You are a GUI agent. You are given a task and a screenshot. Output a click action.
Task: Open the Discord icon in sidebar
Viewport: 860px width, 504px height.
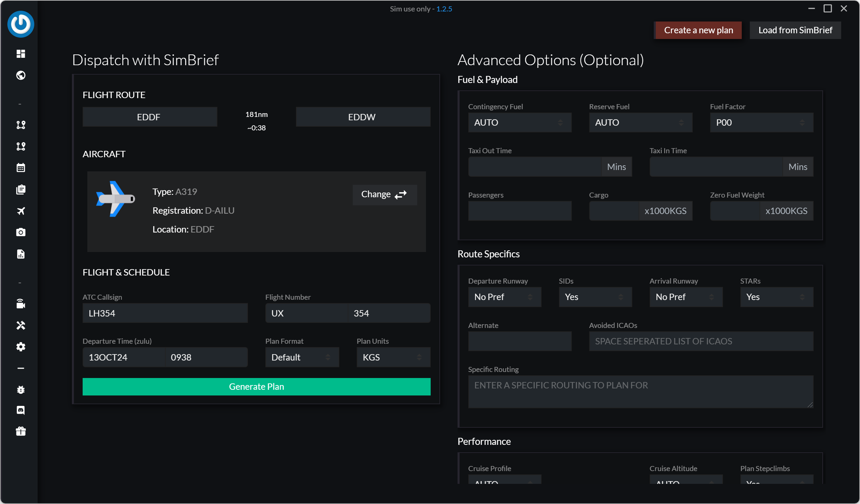[21, 410]
